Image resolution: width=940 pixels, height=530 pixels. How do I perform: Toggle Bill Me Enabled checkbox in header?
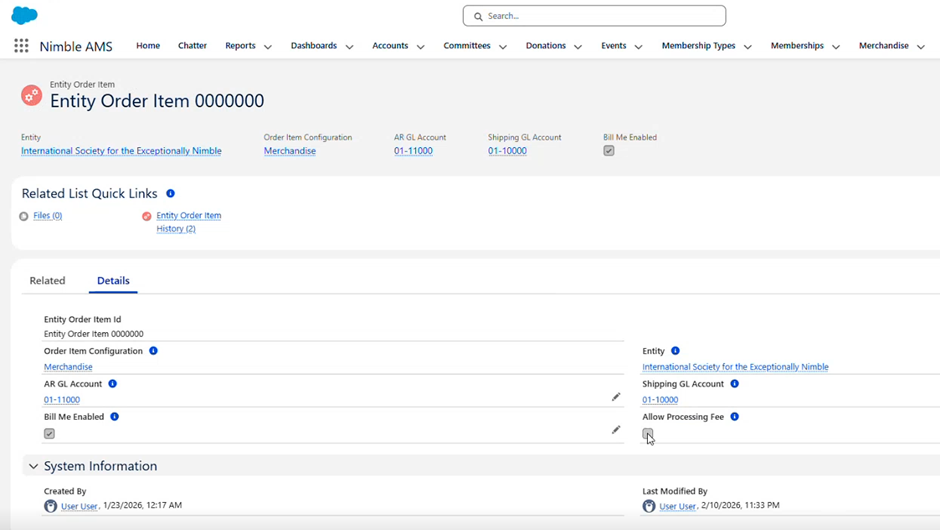tap(608, 151)
